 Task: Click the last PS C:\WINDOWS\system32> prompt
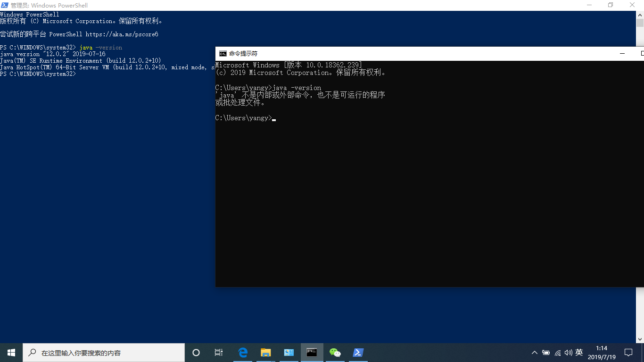(38, 74)
